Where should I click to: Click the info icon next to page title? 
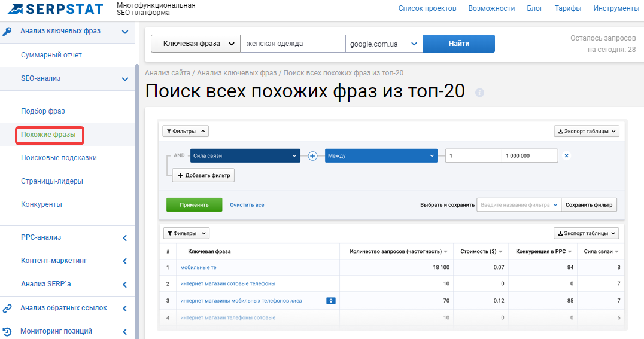click(x=479, y=92)
